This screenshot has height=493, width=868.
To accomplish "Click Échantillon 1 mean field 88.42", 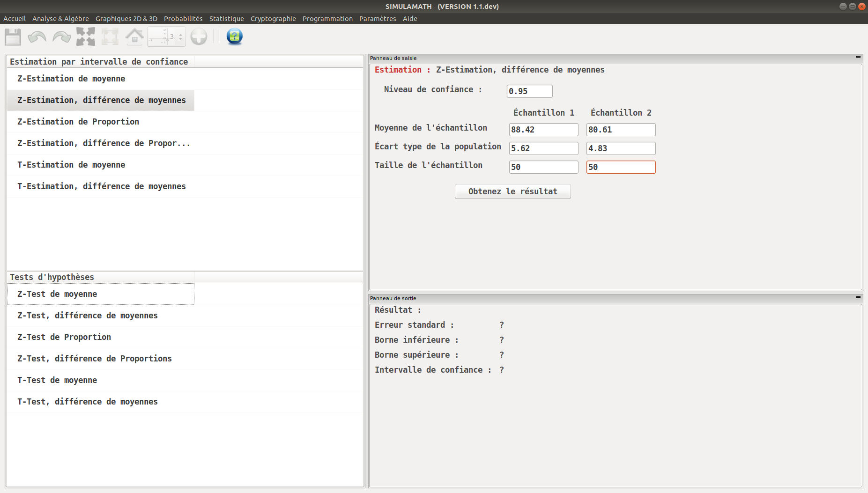I will pos(543,130).
